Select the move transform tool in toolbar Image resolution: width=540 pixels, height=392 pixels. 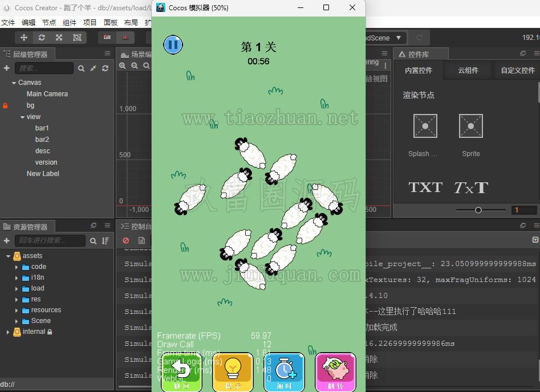point(24,38)
